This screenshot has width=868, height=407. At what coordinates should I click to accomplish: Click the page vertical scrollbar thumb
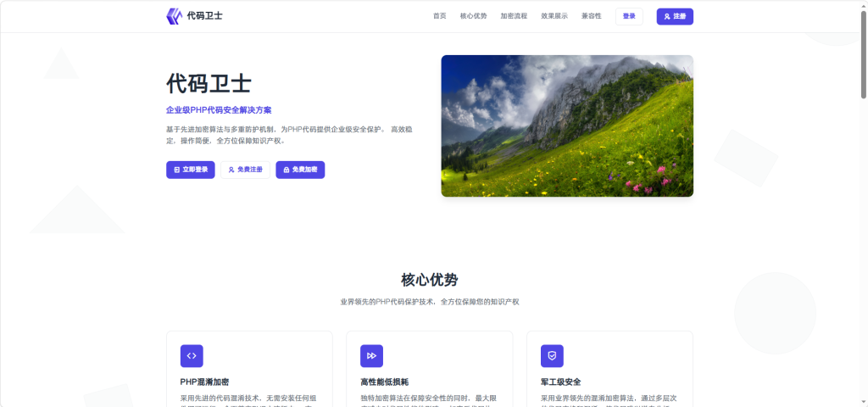click(864, 55)
